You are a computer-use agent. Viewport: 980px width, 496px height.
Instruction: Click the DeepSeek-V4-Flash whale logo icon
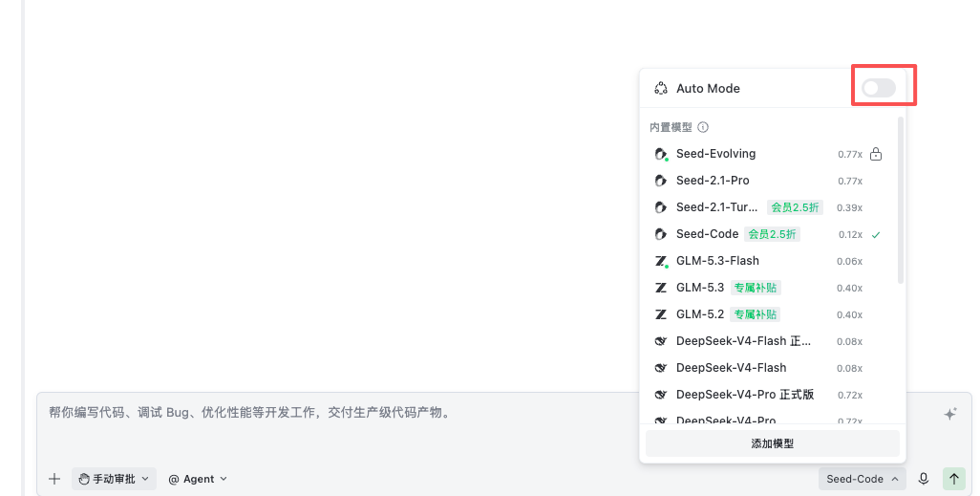click(661, 368)
